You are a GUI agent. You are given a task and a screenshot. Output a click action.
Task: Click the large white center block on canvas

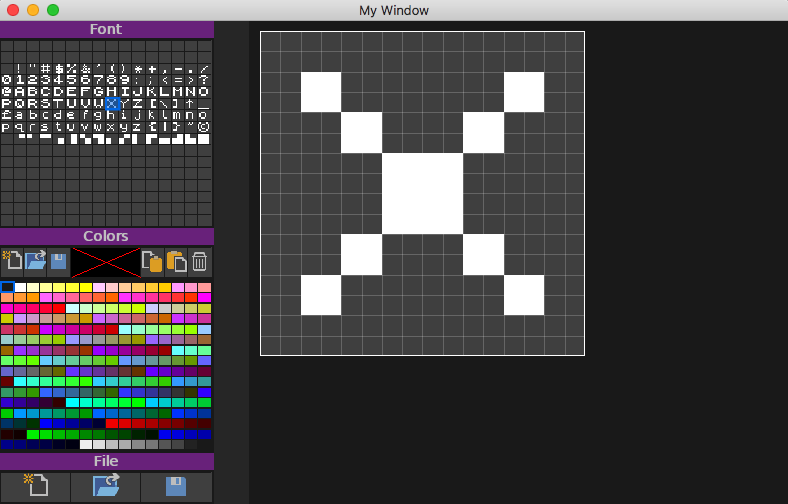(422, 193)
